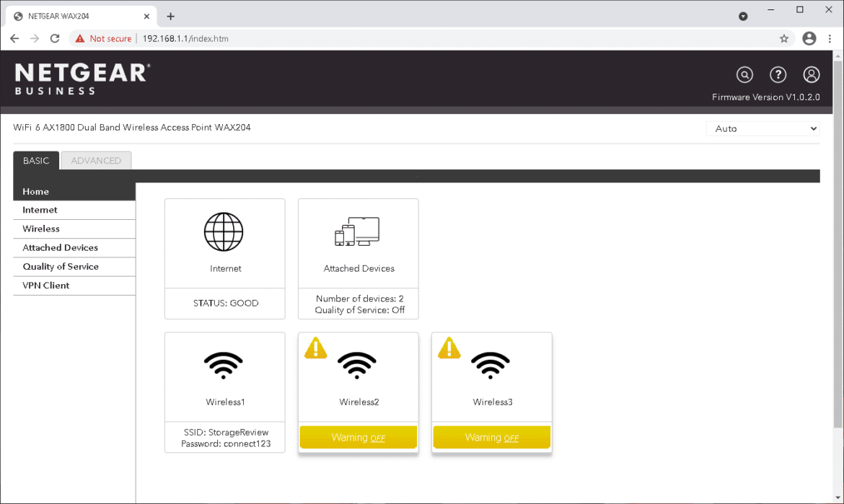Open Quality of Service in the sidebar

coord(74,267)
